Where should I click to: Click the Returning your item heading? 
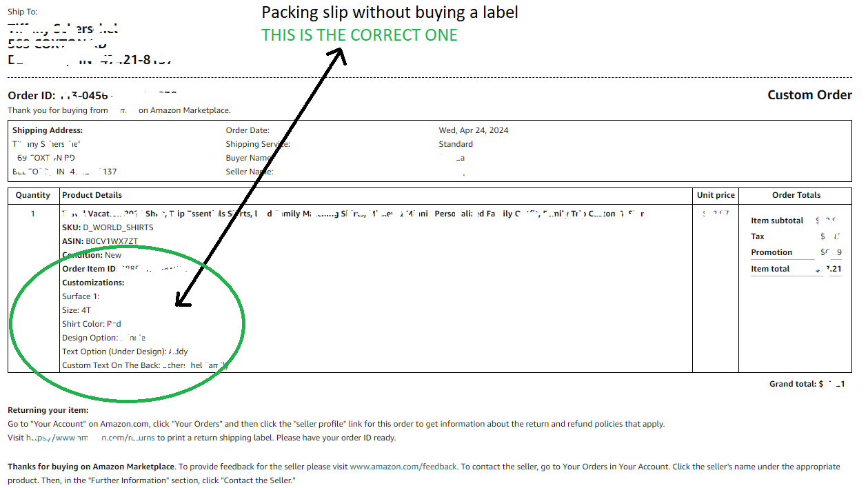[48, 410]
